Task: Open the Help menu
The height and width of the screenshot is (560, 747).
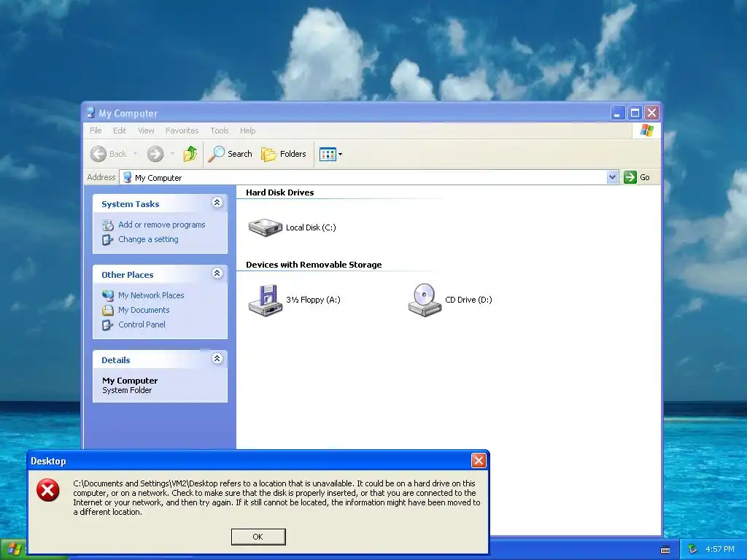Action: [x=248, y=131]
